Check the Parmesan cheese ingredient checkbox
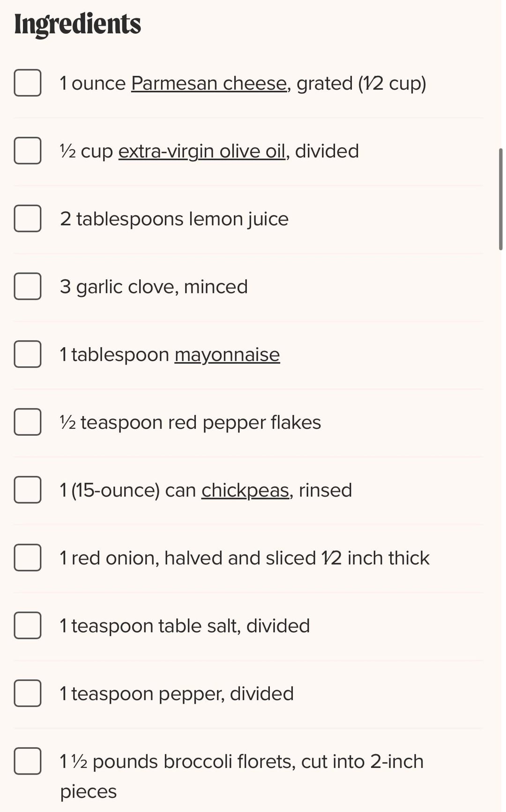 coord(28,83)
